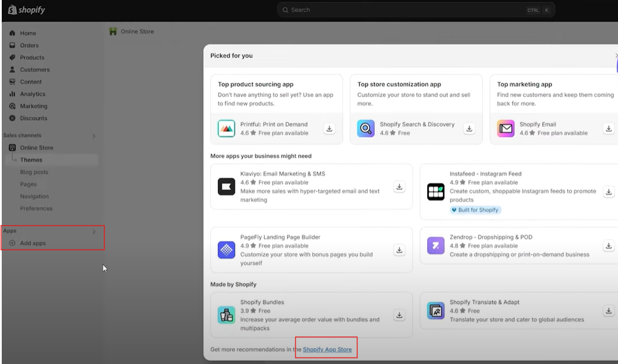The height and width of the screenshot is (364, 618).
Task: Click the Online Store sidebar icon
Action: (x=12, y=148)
